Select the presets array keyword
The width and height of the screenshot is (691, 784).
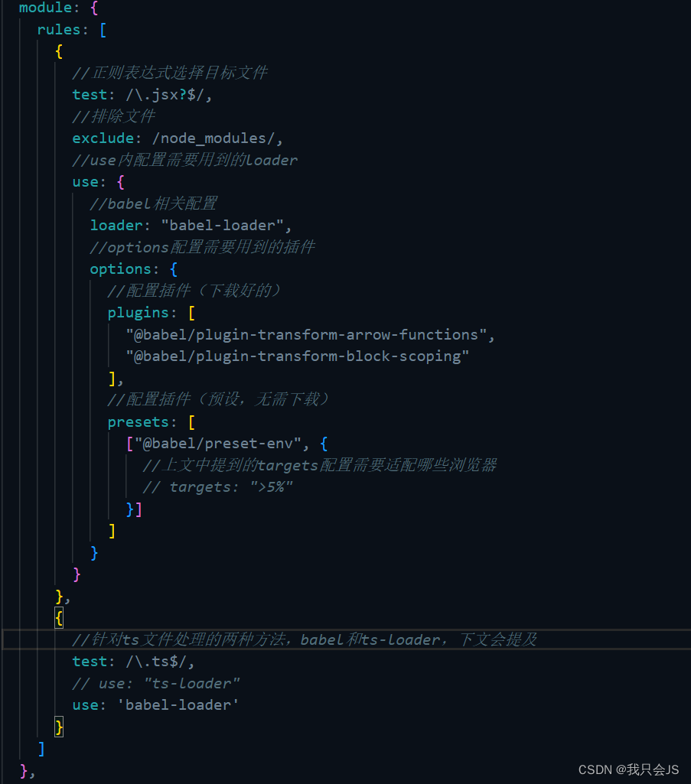point(139,421)
